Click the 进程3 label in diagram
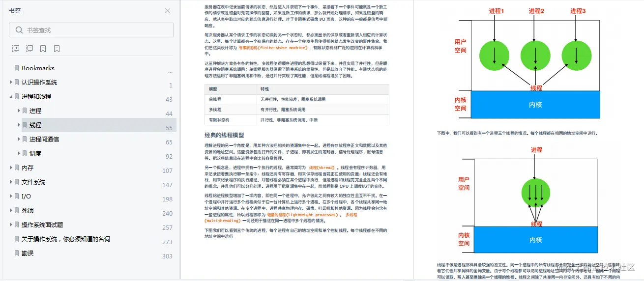Viewport: 644px width, 281px height. [578, 11]
